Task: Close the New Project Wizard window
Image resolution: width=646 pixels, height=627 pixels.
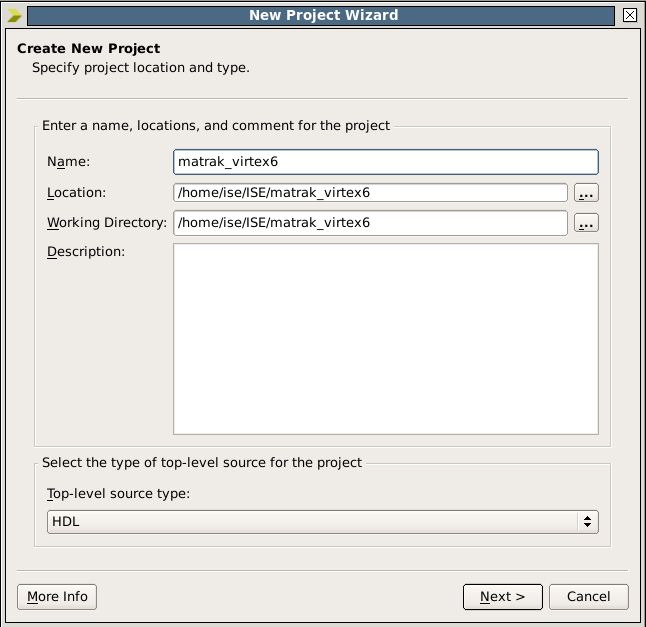Action: coord(629,15)
